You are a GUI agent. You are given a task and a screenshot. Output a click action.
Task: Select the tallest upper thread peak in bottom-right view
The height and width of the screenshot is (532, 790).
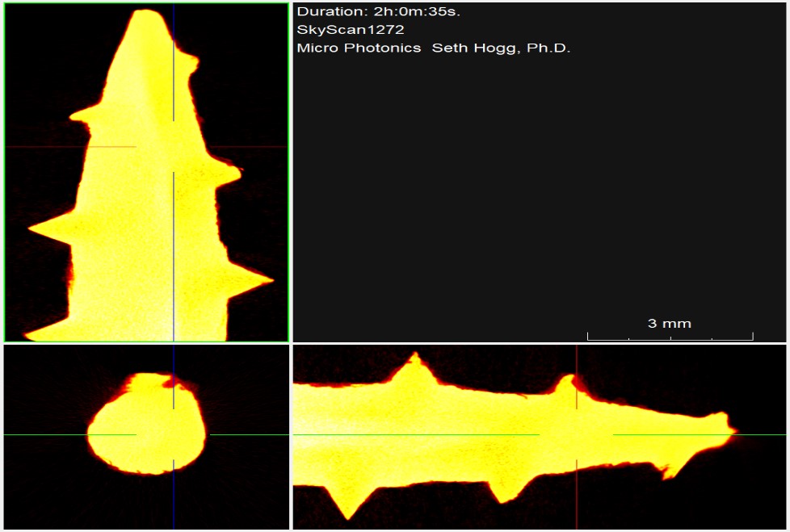[415, 360]
